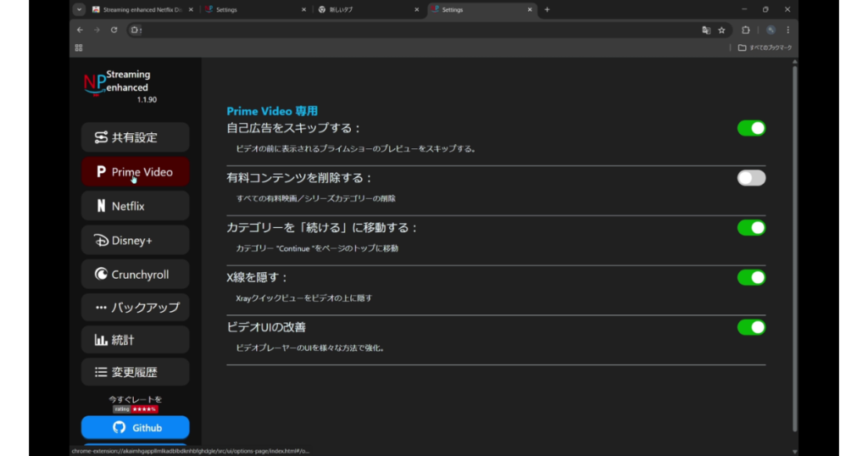Click the Github button
Image resolution: width=868 pixels, height=456 pixels.
click(x=135, y=427)
